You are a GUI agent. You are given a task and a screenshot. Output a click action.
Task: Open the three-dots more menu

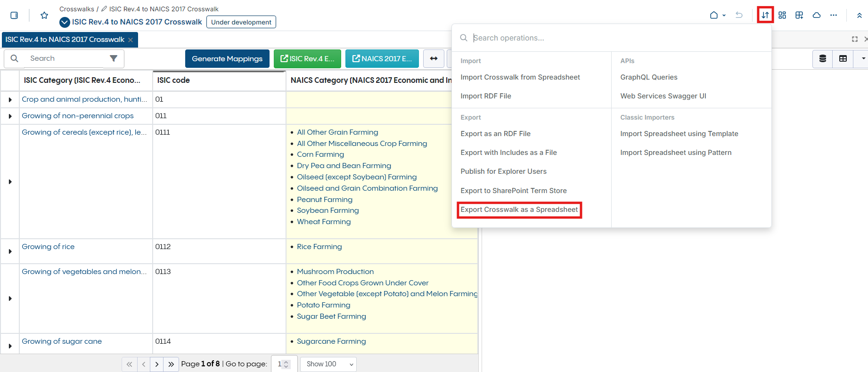click(834, 16)
